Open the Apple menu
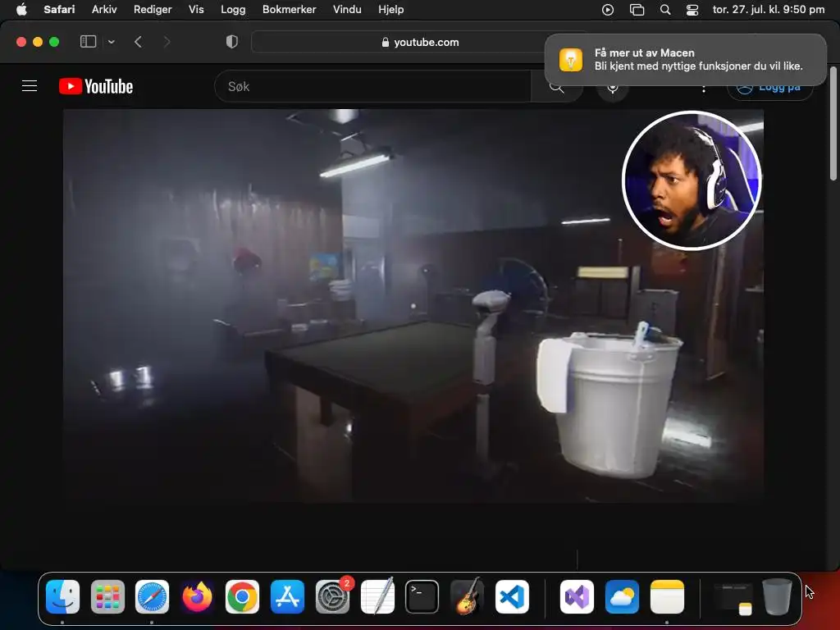This screenshot has height=630, width=840. tap(21, 9)
